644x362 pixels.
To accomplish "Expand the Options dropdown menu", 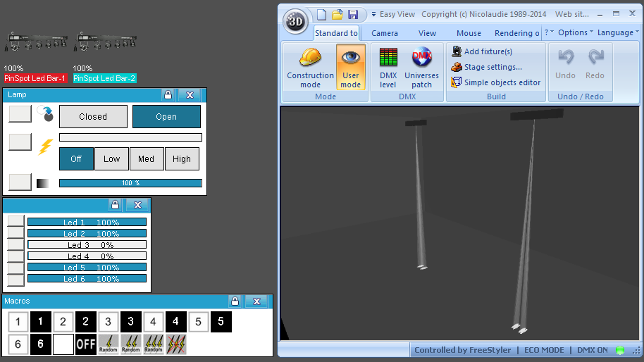I will click(x=576, y=32).
